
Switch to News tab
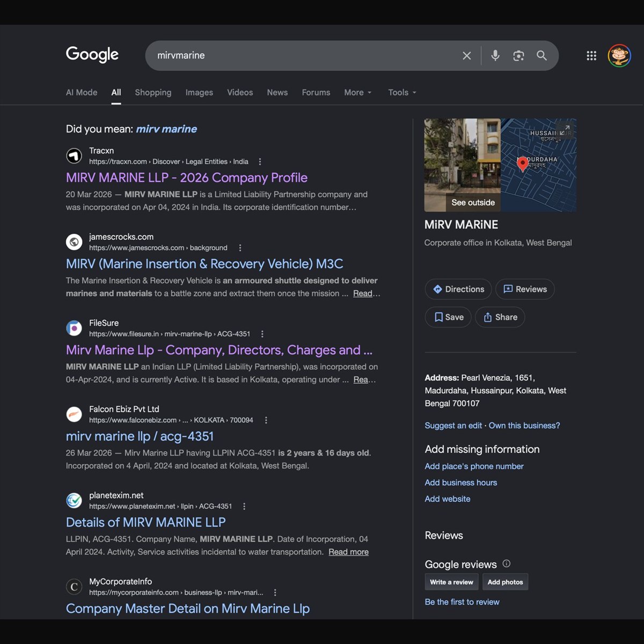tap(277, 92)
